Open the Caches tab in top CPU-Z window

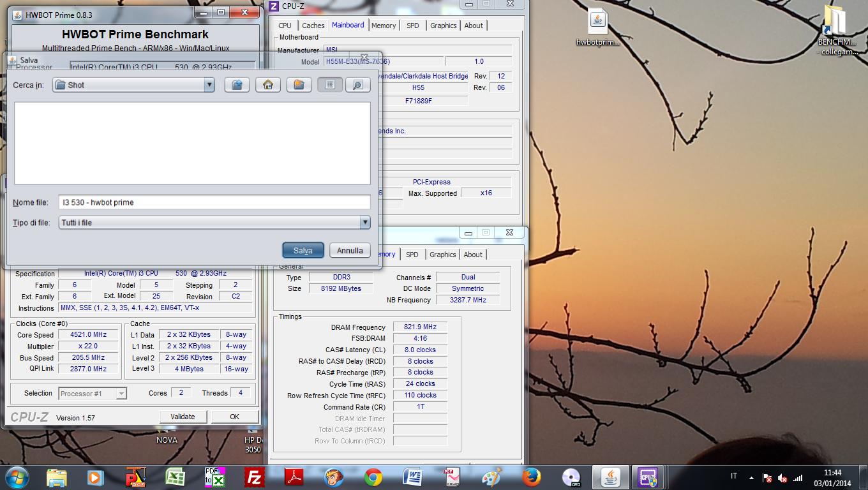point(313,26)
